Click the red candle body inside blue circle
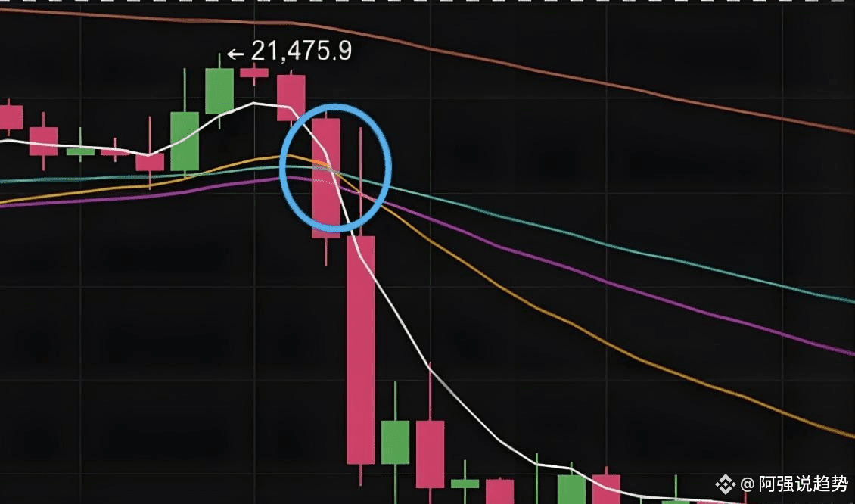This screenshot has height=504, width=855. pos(325,178)
